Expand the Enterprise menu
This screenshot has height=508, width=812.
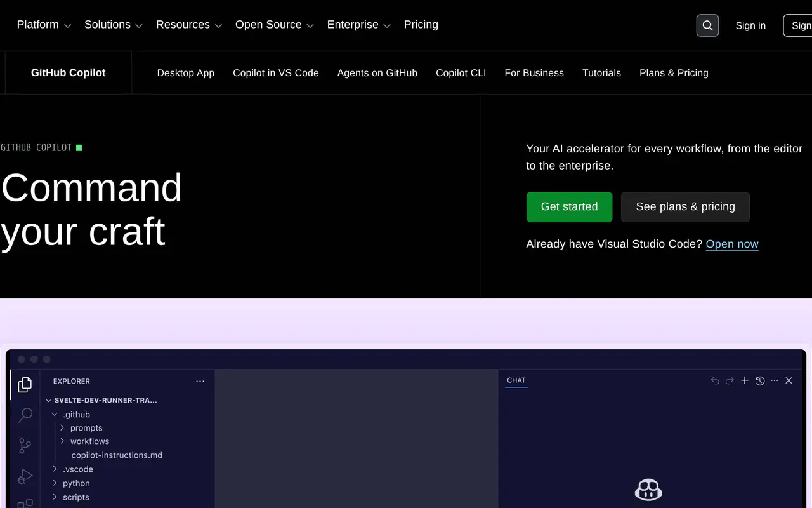coord(358,25)
